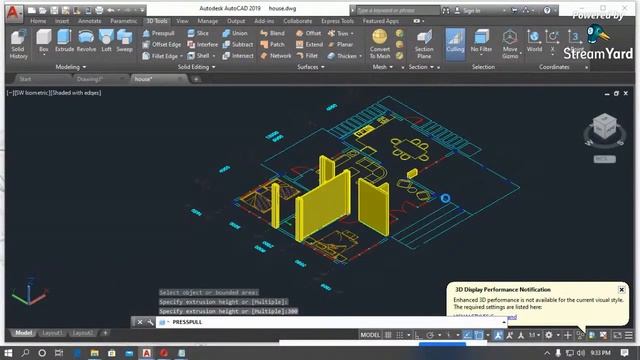The width and height of the screenshot is (640, 360).
Task: Click the Plot printer icon
Action: [99, 10]
